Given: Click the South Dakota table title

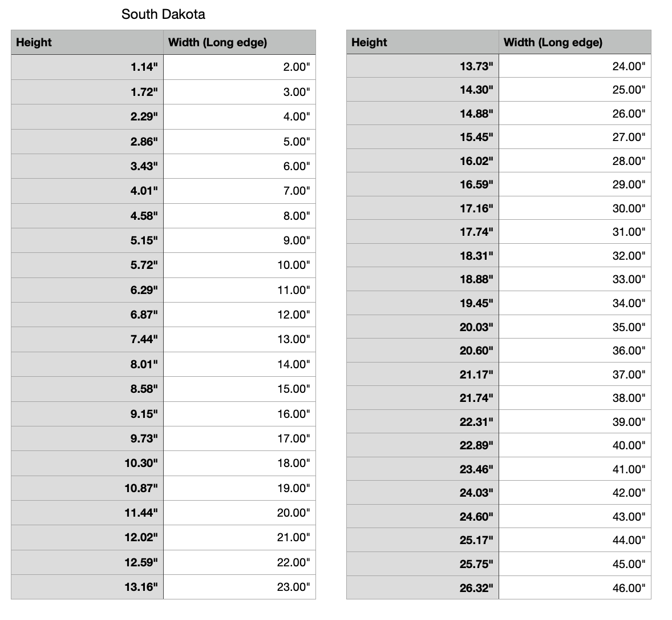Looking at the screenshot, I should 163,14.
